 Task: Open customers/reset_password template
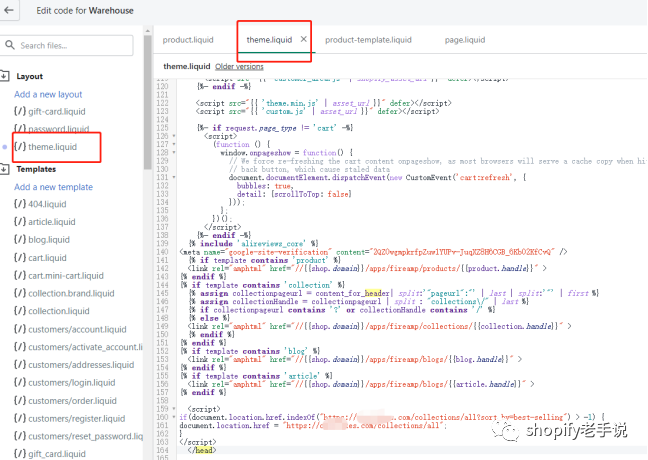(x=78, y=436)
